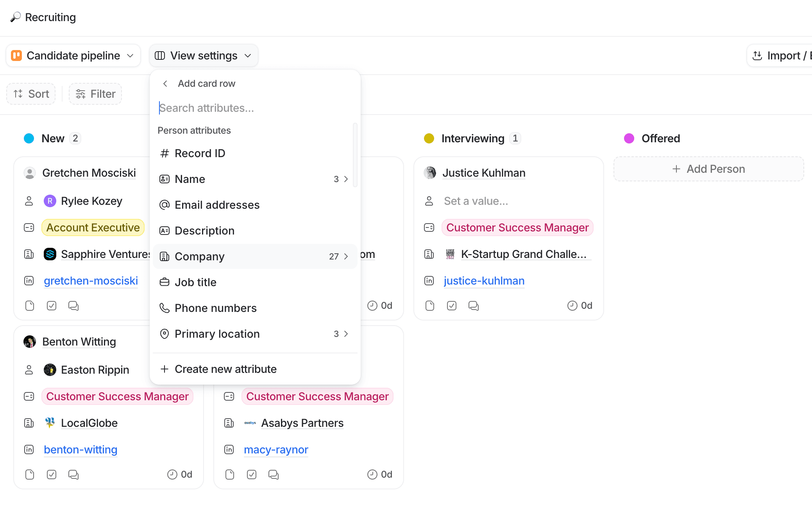The image size is (812, 505).
Task: Click the Sapphire Ventures company logo
Action: (x=50, y=254)
